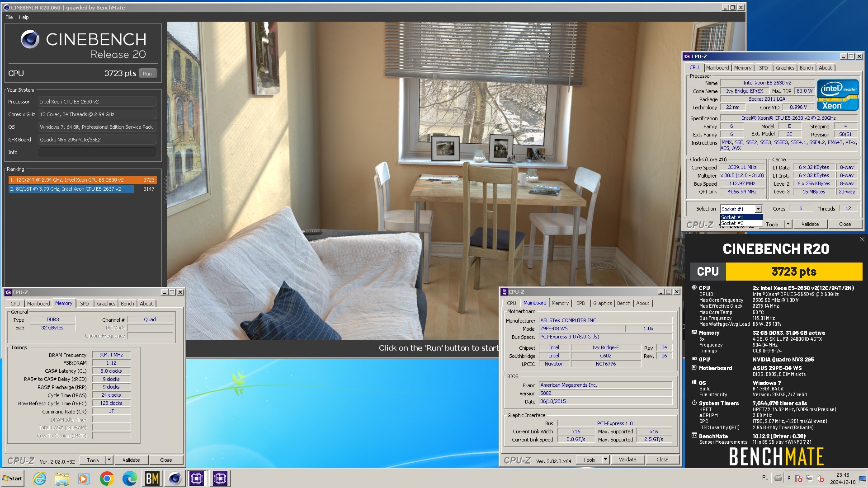This screenshot has height=488, width=868.
Task: Open About tab in processor CPU-Z
Action: coord(825,68)
